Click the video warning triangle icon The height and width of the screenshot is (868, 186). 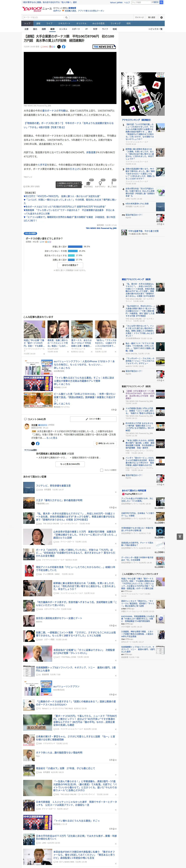click(x=70, y=71)
